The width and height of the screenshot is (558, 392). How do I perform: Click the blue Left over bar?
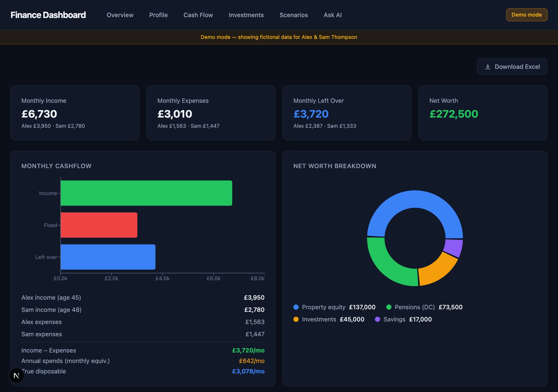[x=108, y=257]
